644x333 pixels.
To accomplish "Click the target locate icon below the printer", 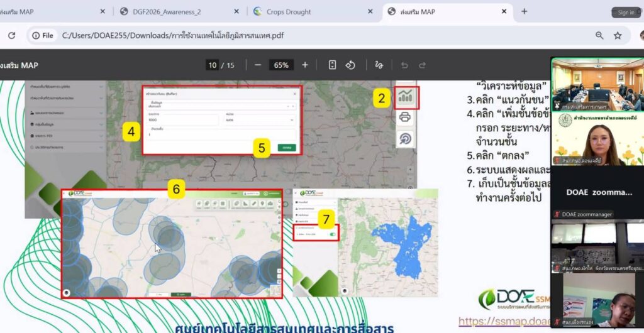I will click(x=405, y=138).
